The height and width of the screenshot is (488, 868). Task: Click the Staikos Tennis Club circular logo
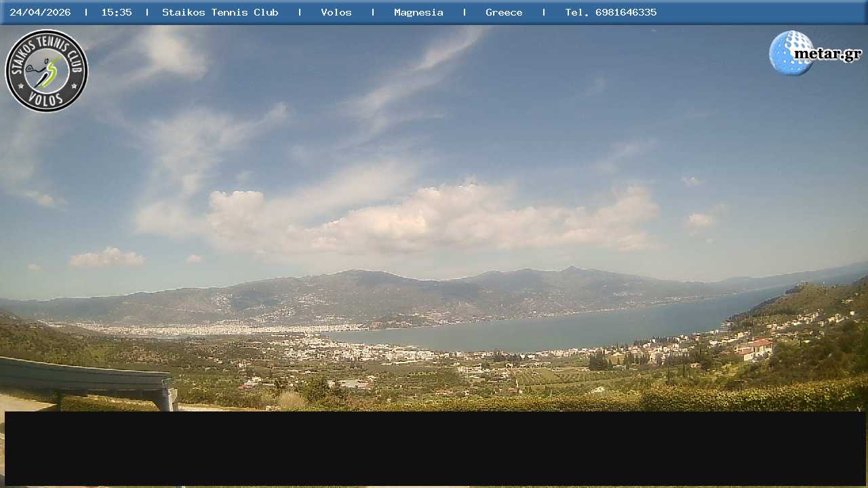46,70
